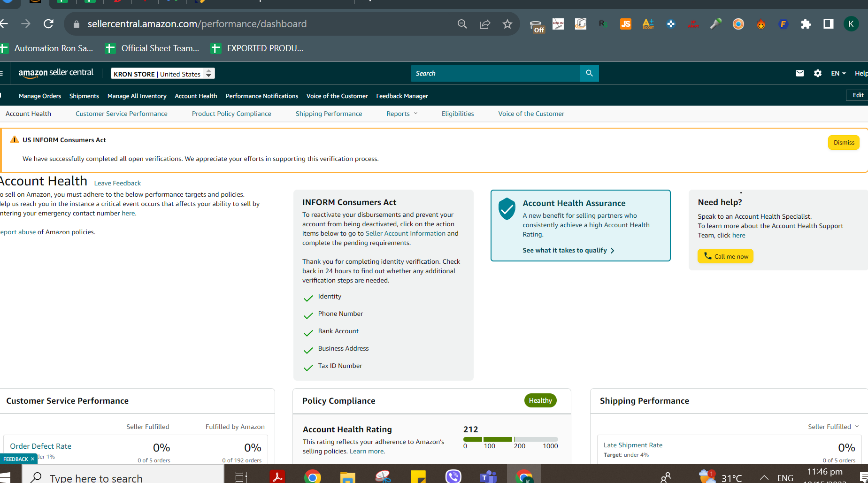Screen dimensions: 868x483
Task: Dismiss the US INFORM Consumers Act alert
Action: point(844,143)
